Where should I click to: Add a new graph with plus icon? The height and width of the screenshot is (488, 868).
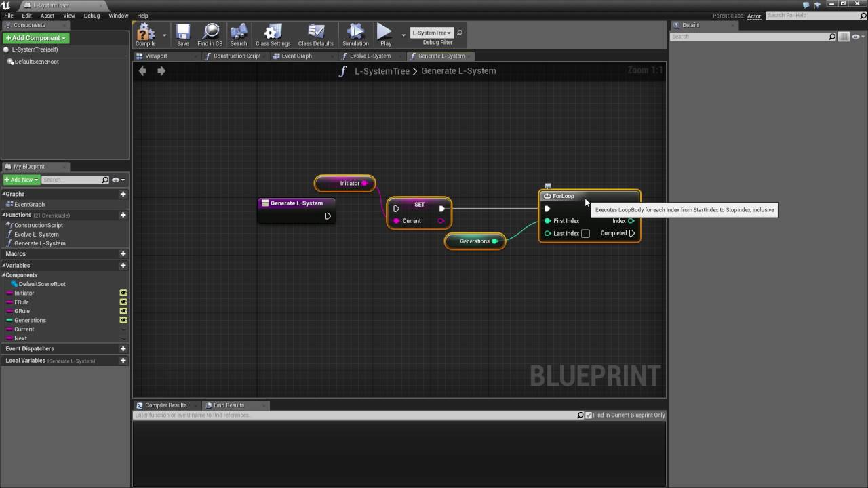pyautogui.click(x=123, y=194)
